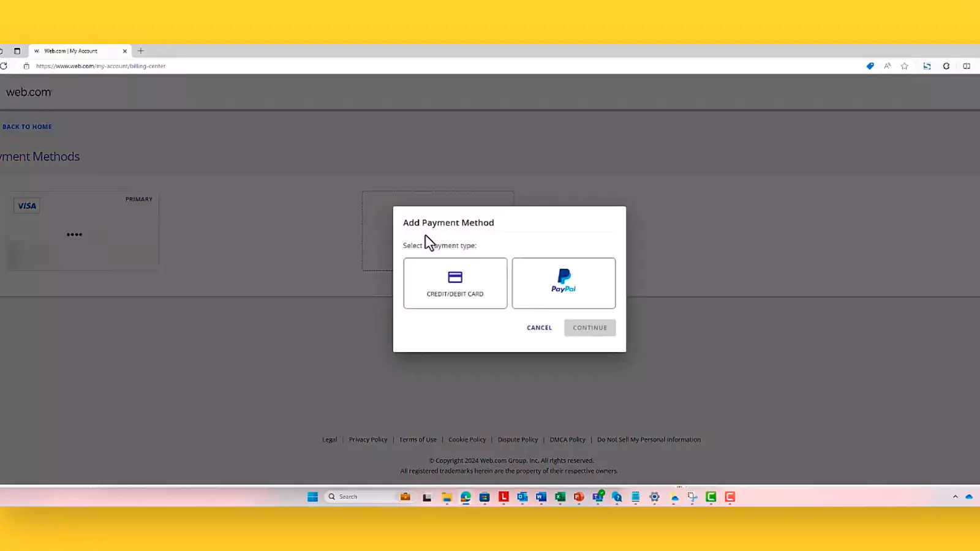980x551 pixels.
Task: Click the browser refresh icon
Action: click(4, 66)
